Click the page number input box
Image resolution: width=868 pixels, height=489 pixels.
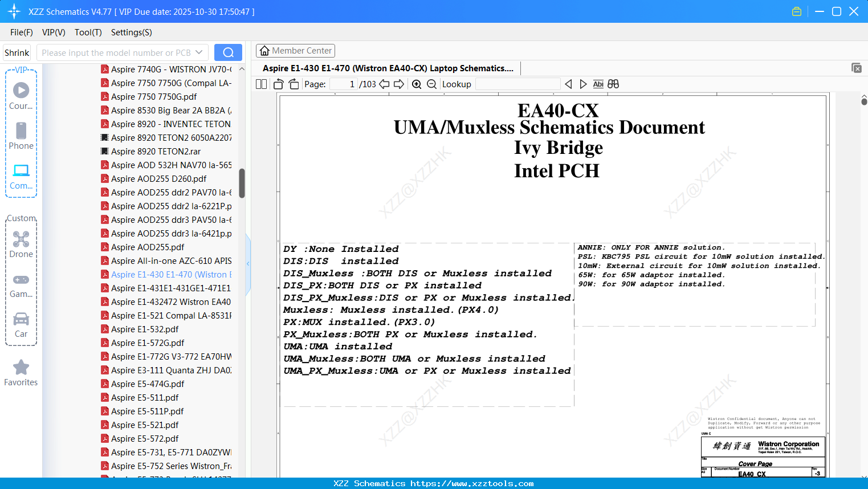343,84
